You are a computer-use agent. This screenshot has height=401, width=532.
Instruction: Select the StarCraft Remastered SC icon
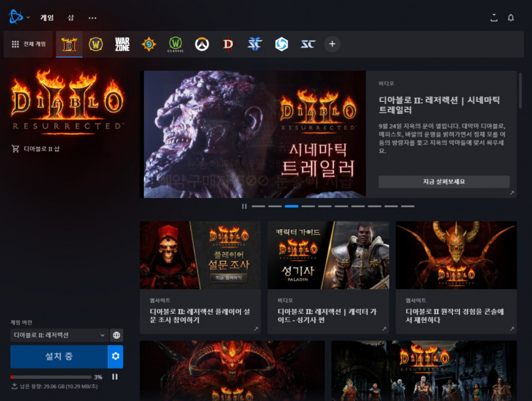click(x=308, y=44)
